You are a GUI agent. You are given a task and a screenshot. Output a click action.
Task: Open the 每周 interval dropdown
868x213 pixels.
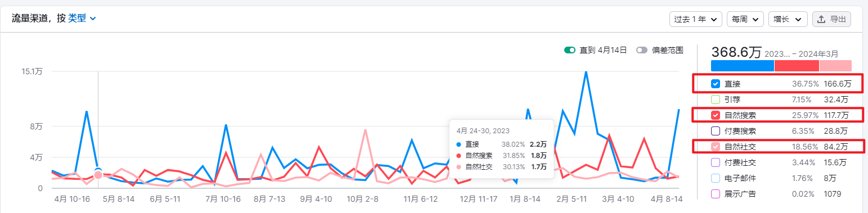[745, 19]
